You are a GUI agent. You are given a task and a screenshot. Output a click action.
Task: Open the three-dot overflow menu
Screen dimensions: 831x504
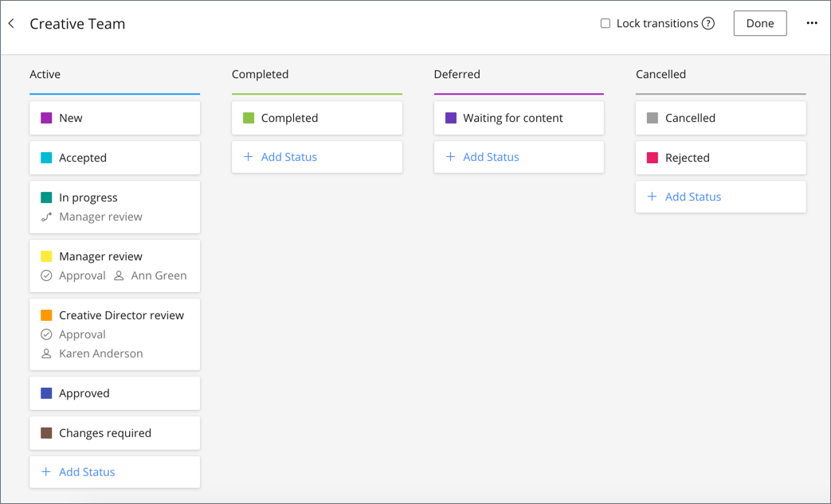(x=811, y=23)
